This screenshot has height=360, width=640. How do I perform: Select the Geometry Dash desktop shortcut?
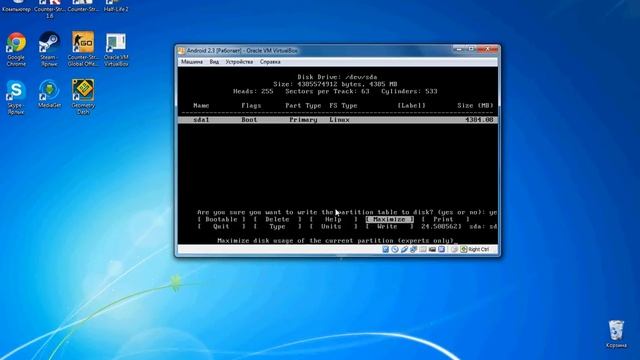[x=83, y=97]
